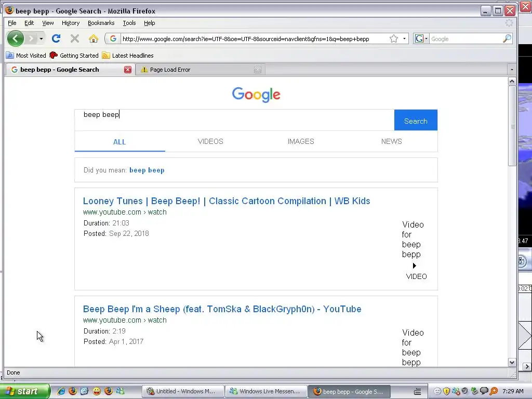Open the Latest Headlines feed bookmark
This screenshot has height=399, width=532.
click(128, 55)
